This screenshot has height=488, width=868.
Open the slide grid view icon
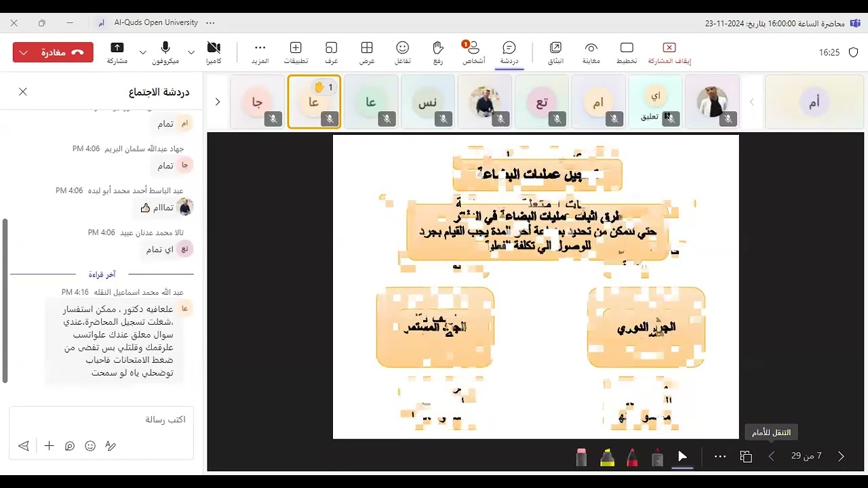(746, 456)
